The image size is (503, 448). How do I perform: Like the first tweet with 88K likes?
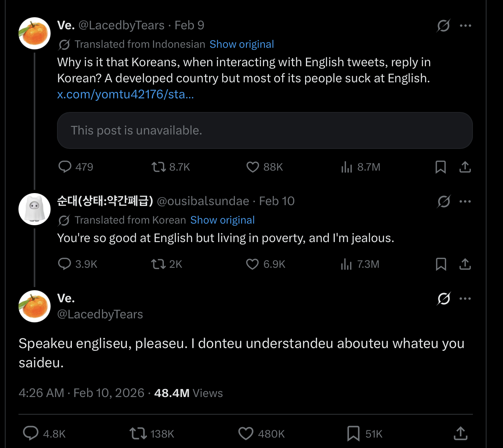(x=253, y=167)
